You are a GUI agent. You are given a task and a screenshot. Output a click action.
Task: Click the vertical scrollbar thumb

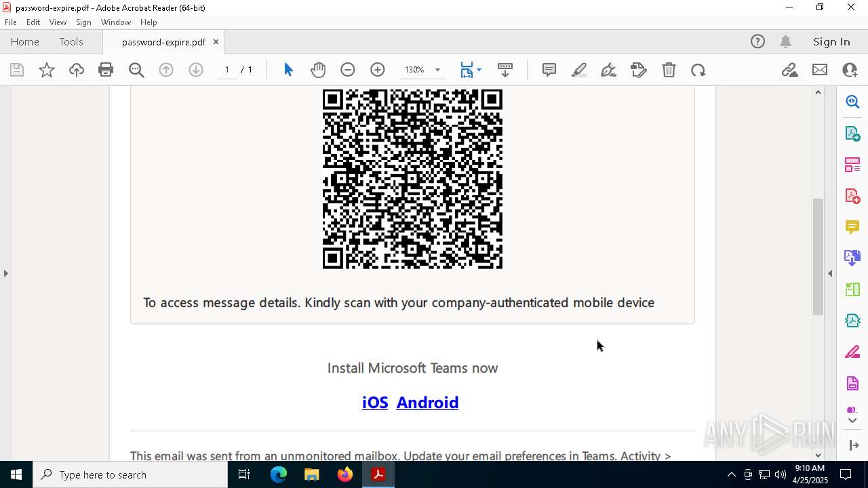pyautogui.click(x=818, y=256)
